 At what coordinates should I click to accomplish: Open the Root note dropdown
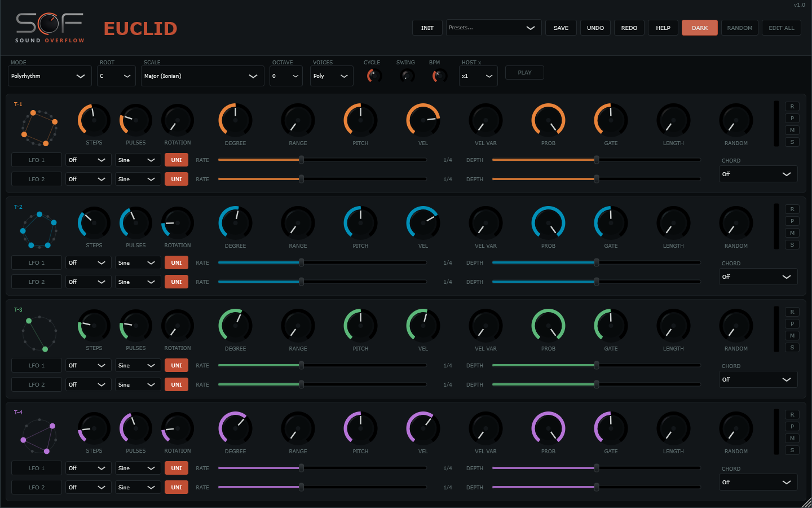point(116,76)
